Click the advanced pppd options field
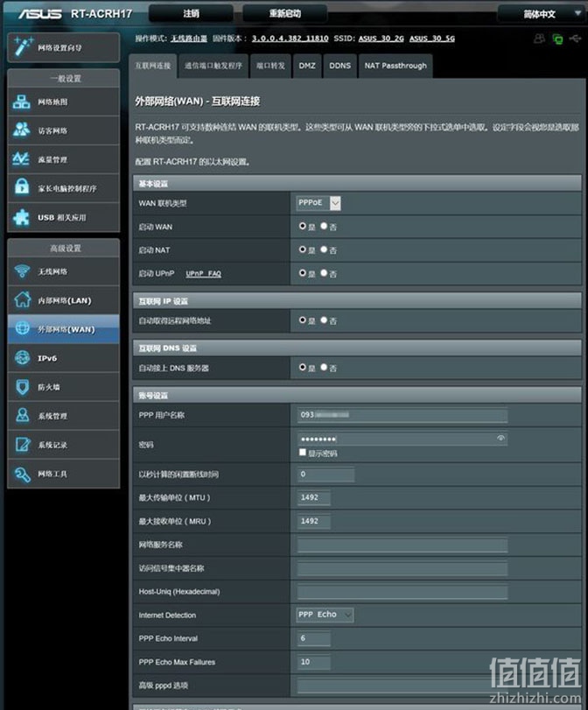The width and height of the screenshot is (588, 710). click(402, 685)
